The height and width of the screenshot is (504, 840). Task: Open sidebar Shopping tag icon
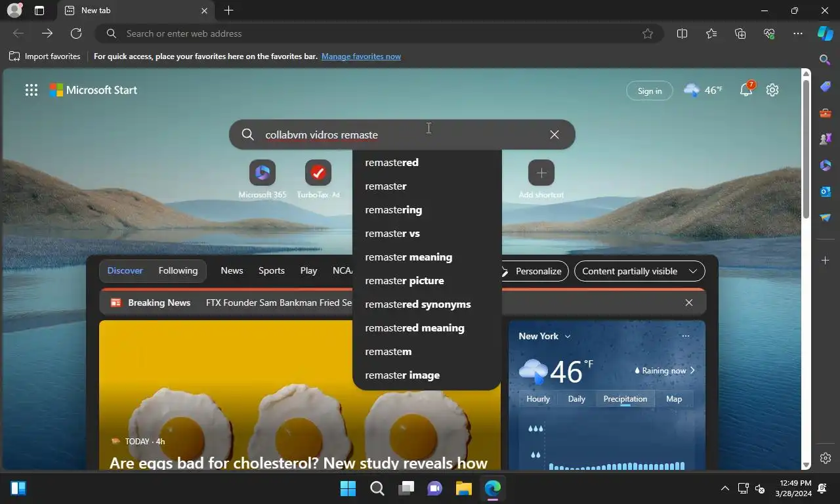pos(826,87)
